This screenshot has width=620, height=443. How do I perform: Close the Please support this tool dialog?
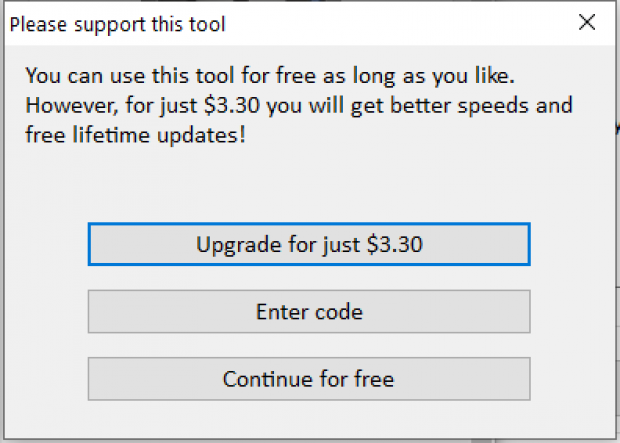587,22
